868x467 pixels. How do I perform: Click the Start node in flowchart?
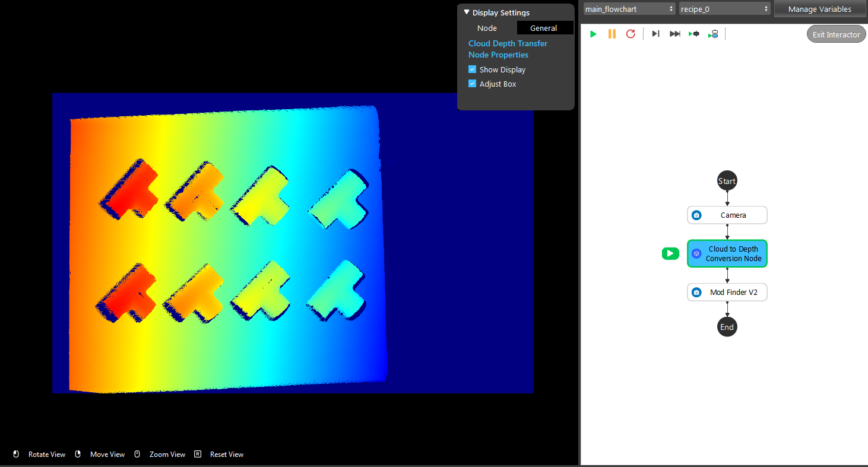727,181
